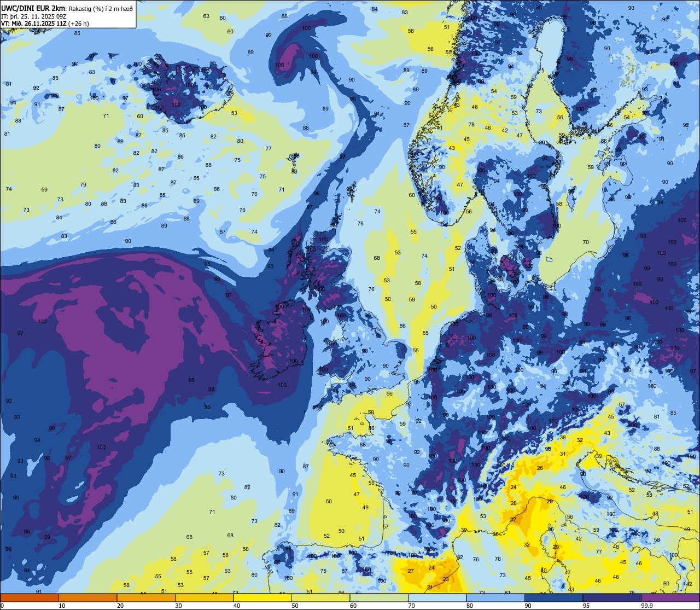
Task: Click the legend tick label "40"
Action: click(x=237, y=606)
